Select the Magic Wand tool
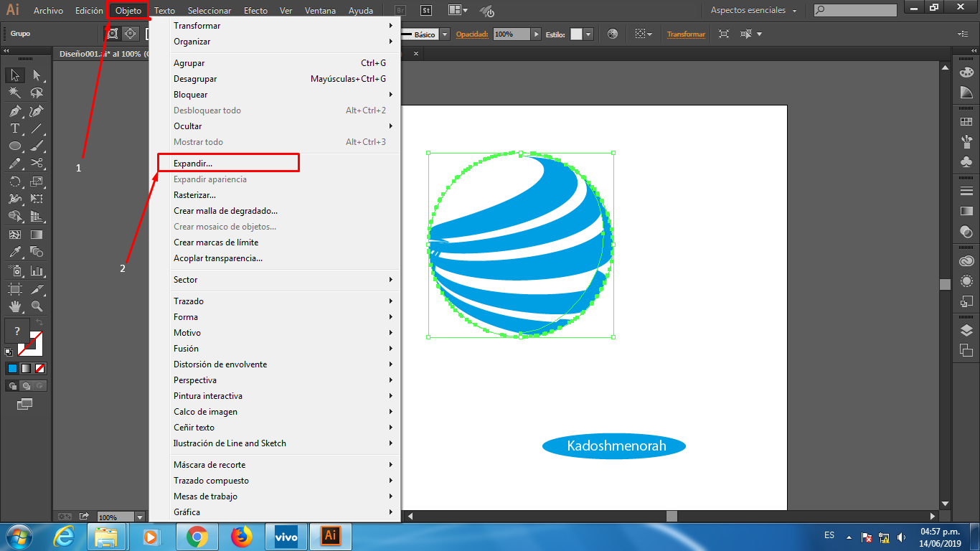980x551 pixels. (x=15, y=93)
